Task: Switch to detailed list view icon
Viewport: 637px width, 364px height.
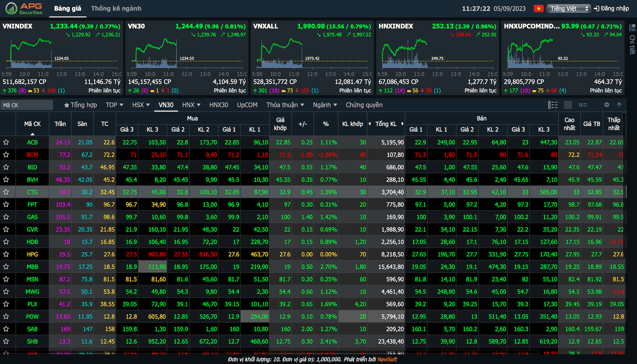Action: click(x=553, y=105)
